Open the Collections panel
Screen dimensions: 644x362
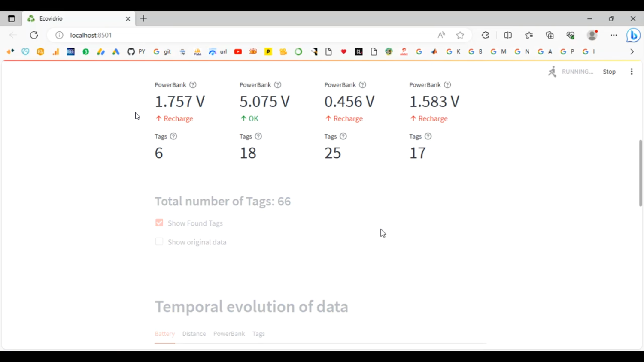coord(550,35)
